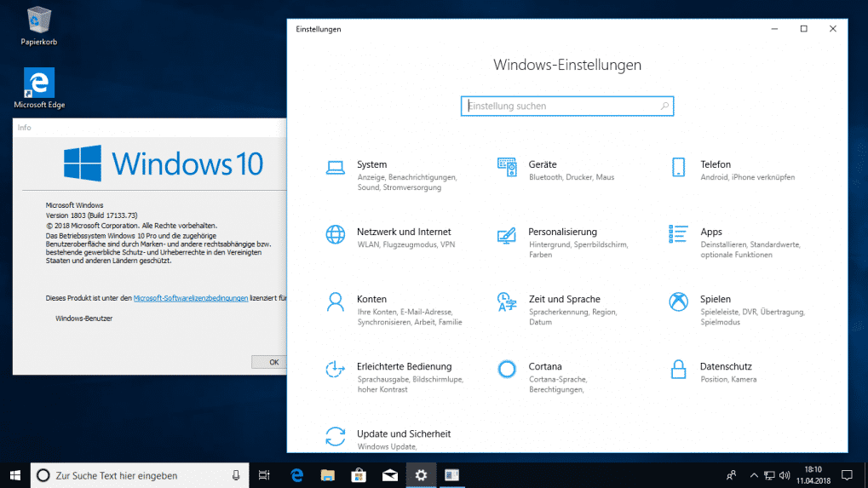Open Microsoft Store from the taskbar

359,475
